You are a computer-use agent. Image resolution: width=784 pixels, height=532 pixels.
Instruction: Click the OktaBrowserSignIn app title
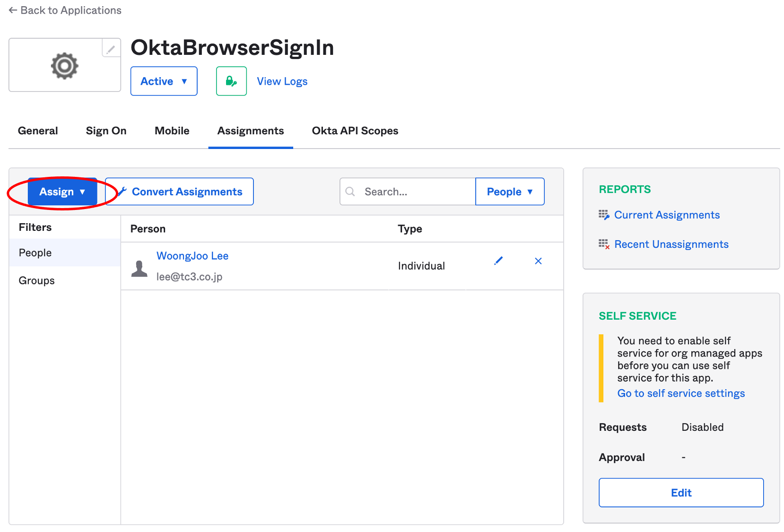pyautogui.click(x=232, y=47)
